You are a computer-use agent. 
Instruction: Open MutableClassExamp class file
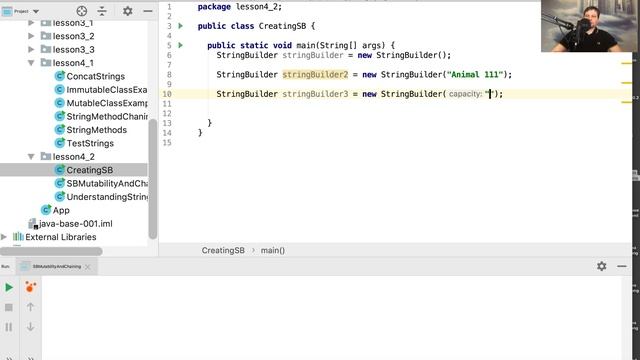[x=107, y=103]
